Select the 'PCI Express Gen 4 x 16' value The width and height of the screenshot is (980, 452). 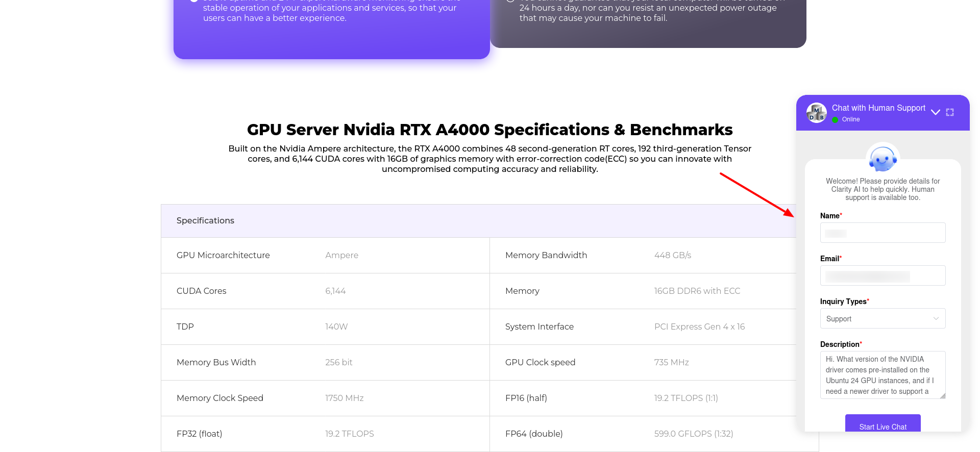pos(700,327)
